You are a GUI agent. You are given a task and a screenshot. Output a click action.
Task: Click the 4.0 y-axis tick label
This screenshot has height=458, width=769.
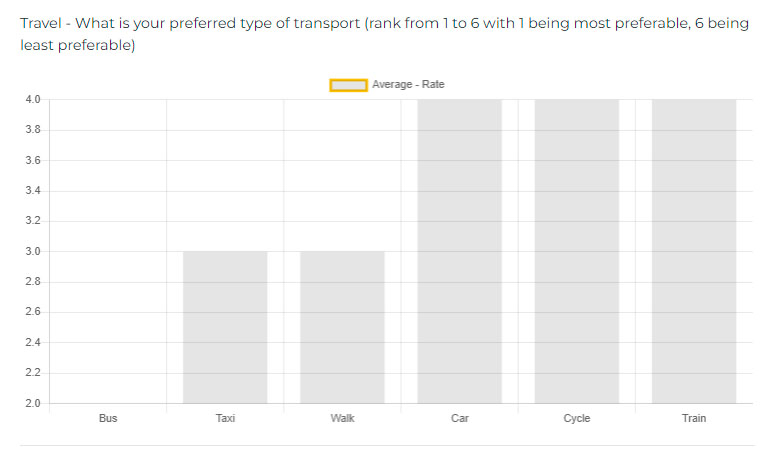tap(33, 100)
